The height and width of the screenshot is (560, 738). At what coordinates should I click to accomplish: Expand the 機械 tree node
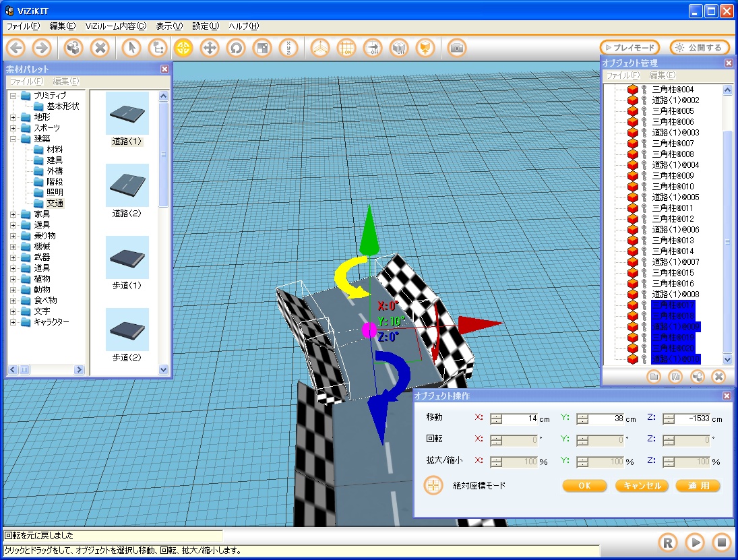click(x=13, y=247)
